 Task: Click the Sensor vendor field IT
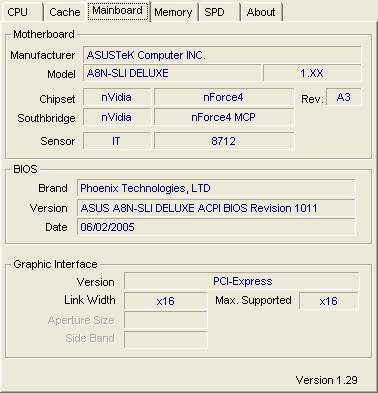click(x=117, y=141)
